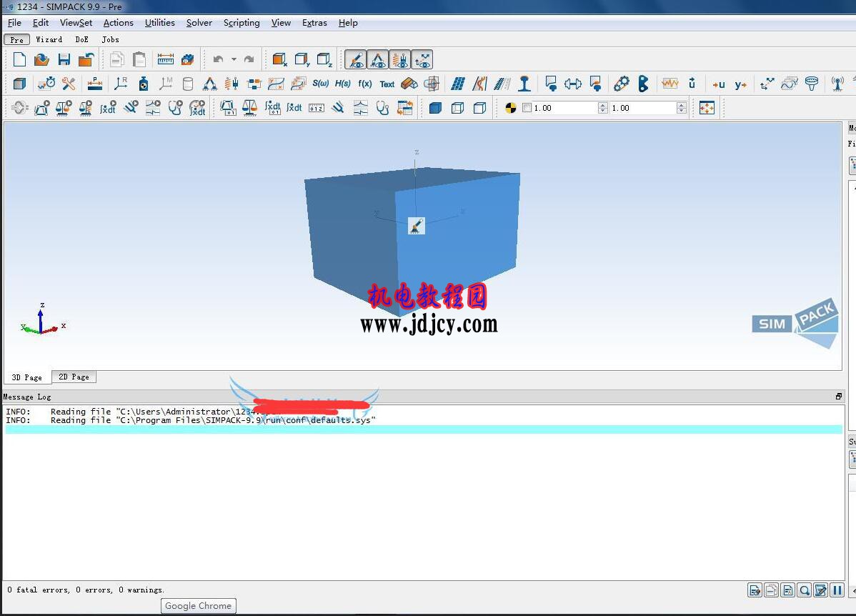The height and width of the screenshot is (616, 856).
Task: Create a y-output element icon
Action: [741, 84]
